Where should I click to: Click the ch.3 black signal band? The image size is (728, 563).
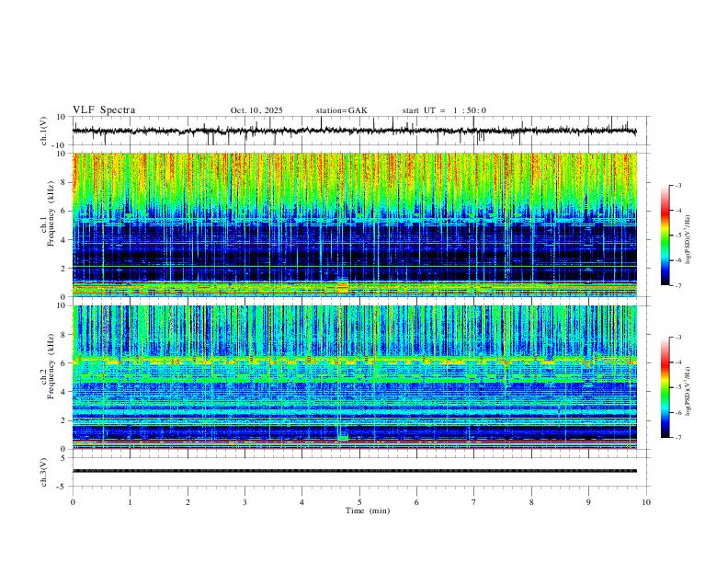(x=354, y=471)
